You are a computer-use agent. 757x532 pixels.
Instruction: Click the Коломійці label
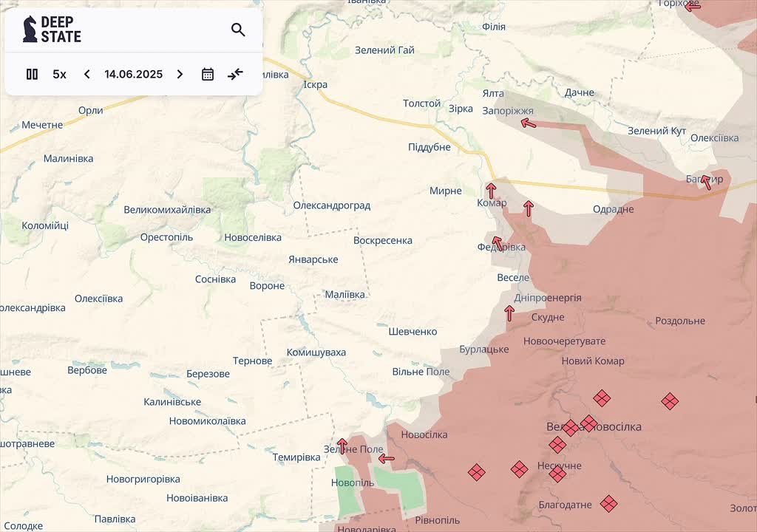coord(45,225)
